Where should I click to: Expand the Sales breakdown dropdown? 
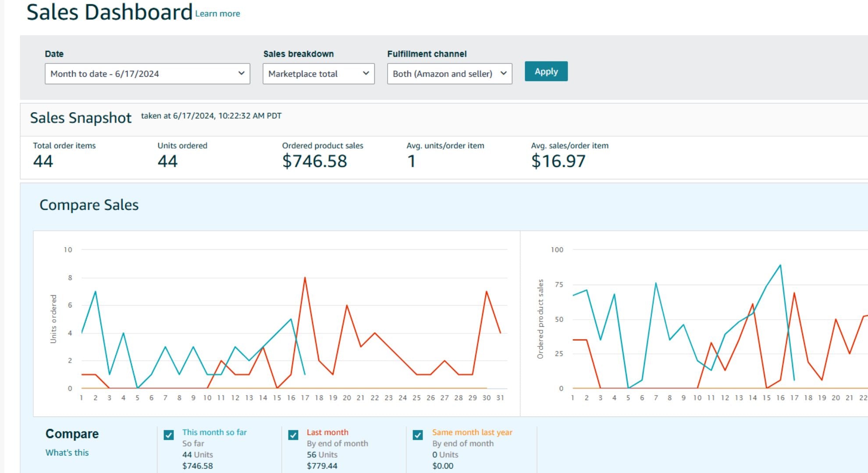pyautogui.click(x=318, y=74)
